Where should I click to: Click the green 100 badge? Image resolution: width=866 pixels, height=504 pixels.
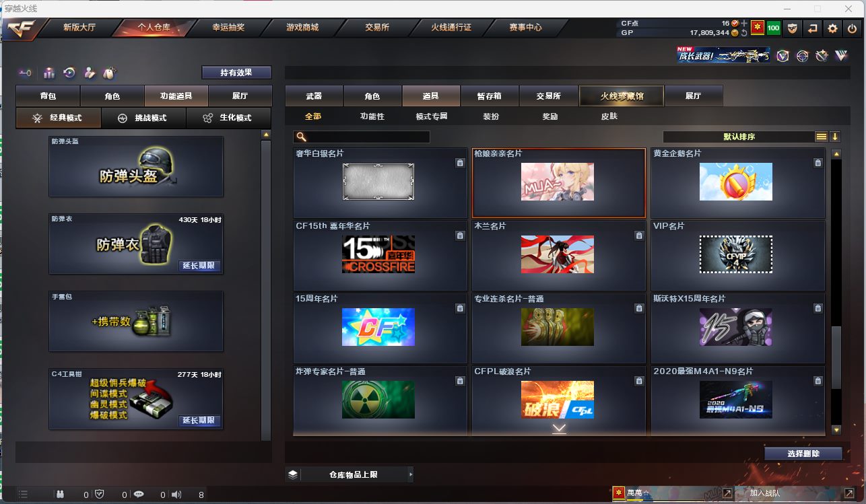pos(774,28)
